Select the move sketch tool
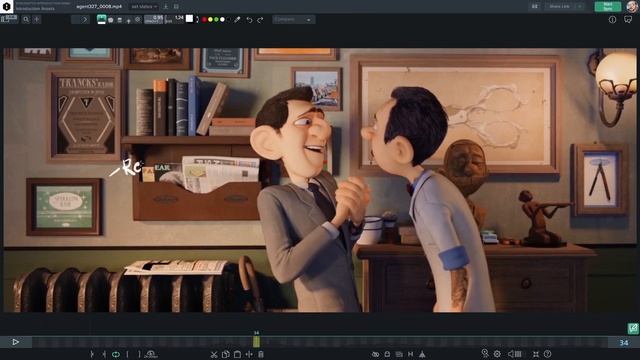This screenshot has height=360, width=640. (249, 354)
